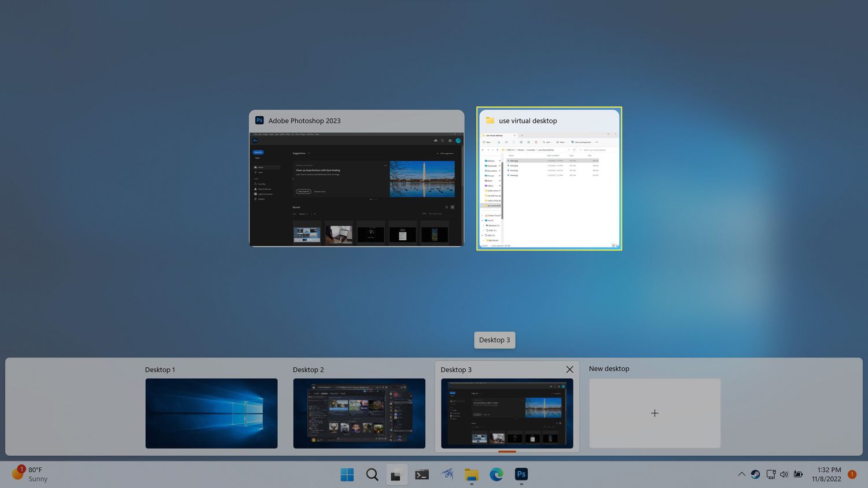Expand the hidden system tray icons chevron
This screenshot has width=868, height=488.
[741, 474]
